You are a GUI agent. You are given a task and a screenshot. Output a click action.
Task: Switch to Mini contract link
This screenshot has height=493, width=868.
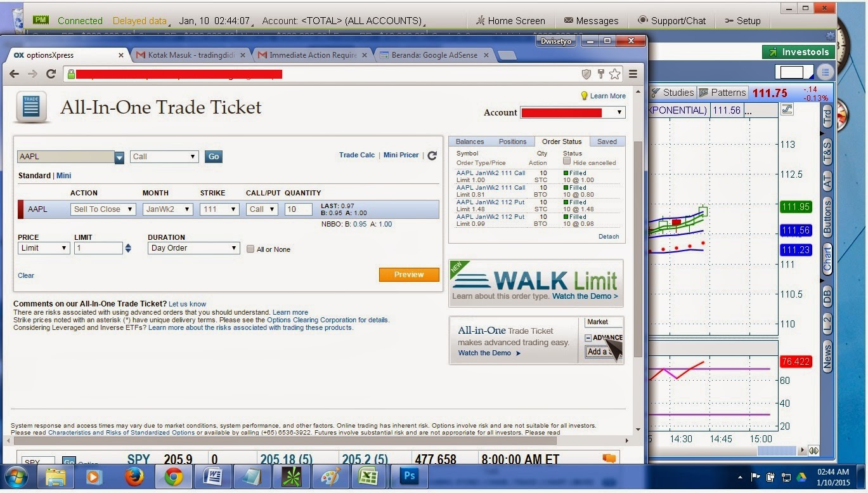click(64, 176)
